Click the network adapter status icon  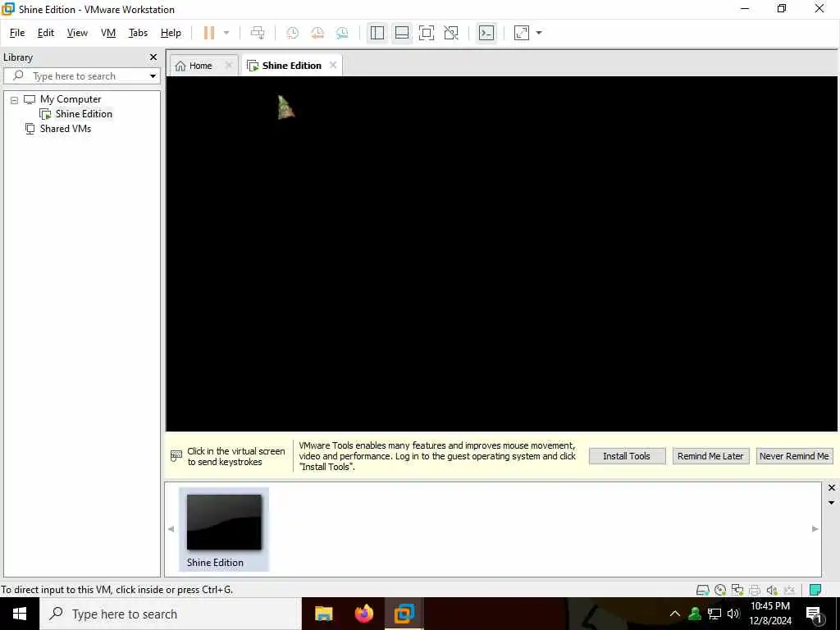tap(737, 590)
